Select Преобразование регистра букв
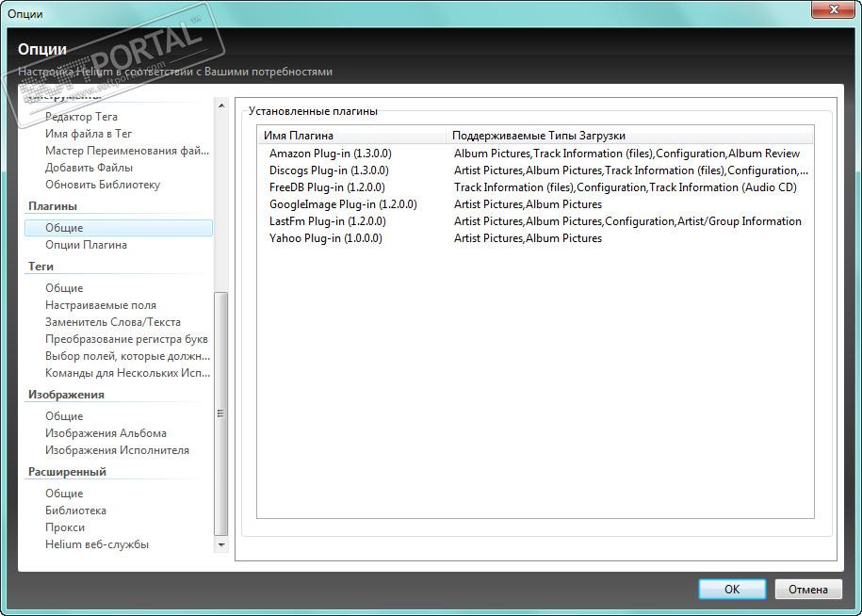Viewport: 862px width, 616px height. click(126, 339)
